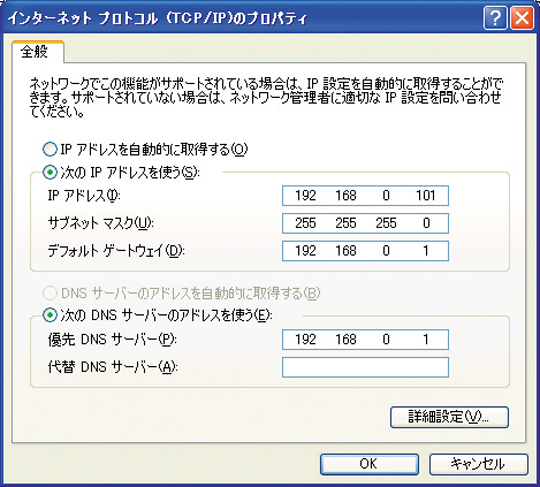Click the デフォルト ゲートウェイ field
This screenshot has width=540, height=487.
[365, 251]
